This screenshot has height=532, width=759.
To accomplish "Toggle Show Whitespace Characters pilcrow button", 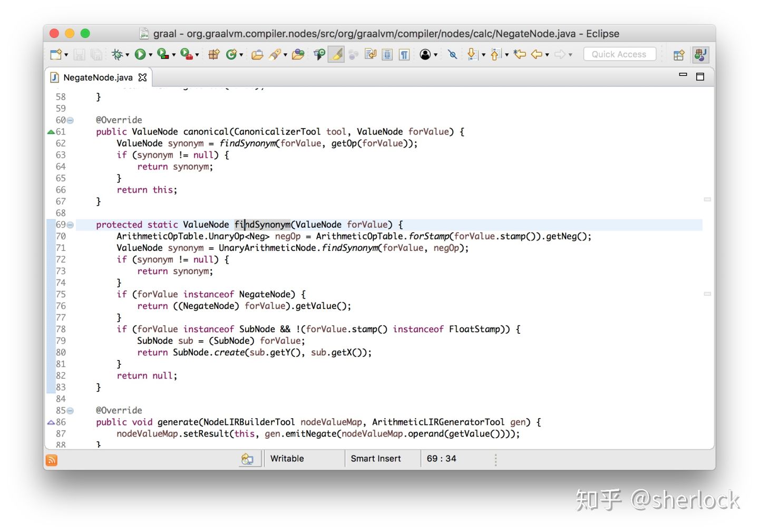I will coord(404,54).
